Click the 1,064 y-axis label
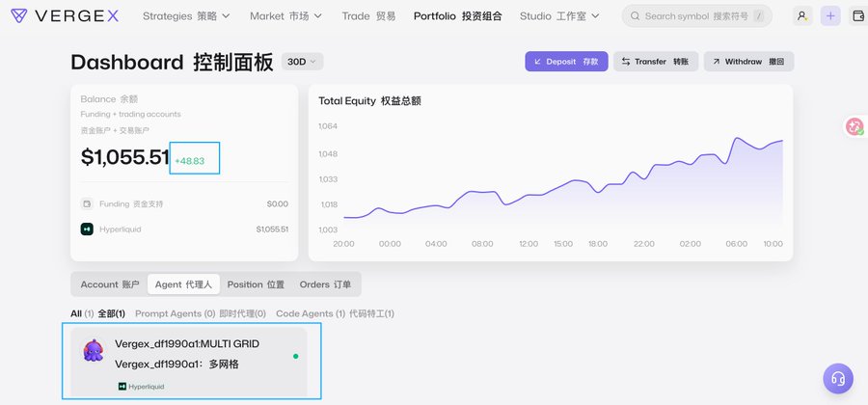 (328, 126)
